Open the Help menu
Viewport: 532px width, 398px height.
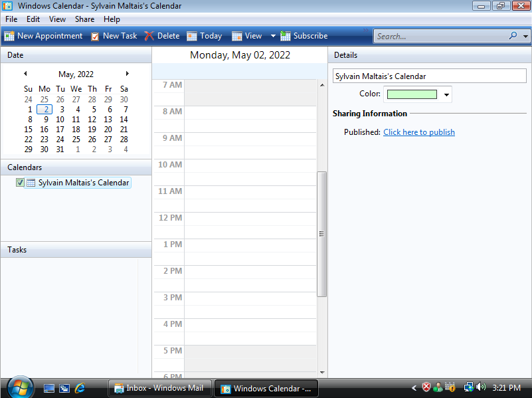112,19
